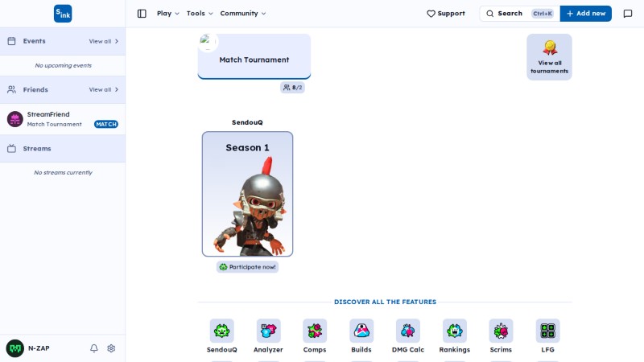644x362 pixels.
Task: View all friends link
Action: 104,89
